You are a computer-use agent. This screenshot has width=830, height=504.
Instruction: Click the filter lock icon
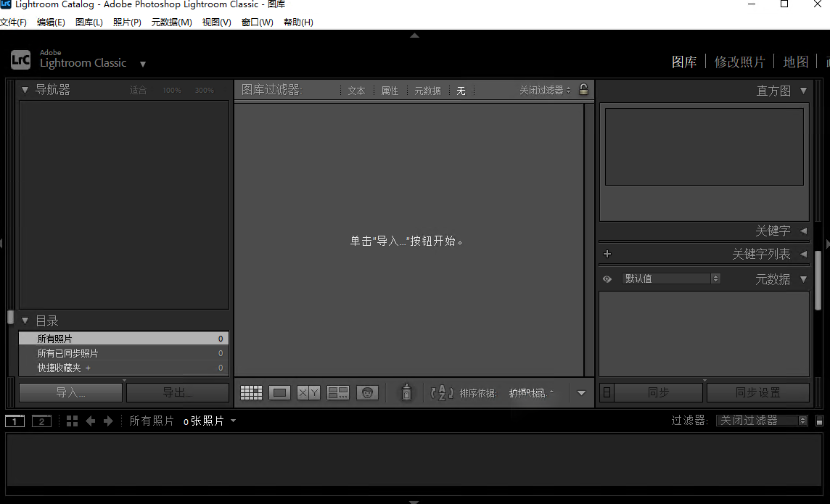coord(583,89)
